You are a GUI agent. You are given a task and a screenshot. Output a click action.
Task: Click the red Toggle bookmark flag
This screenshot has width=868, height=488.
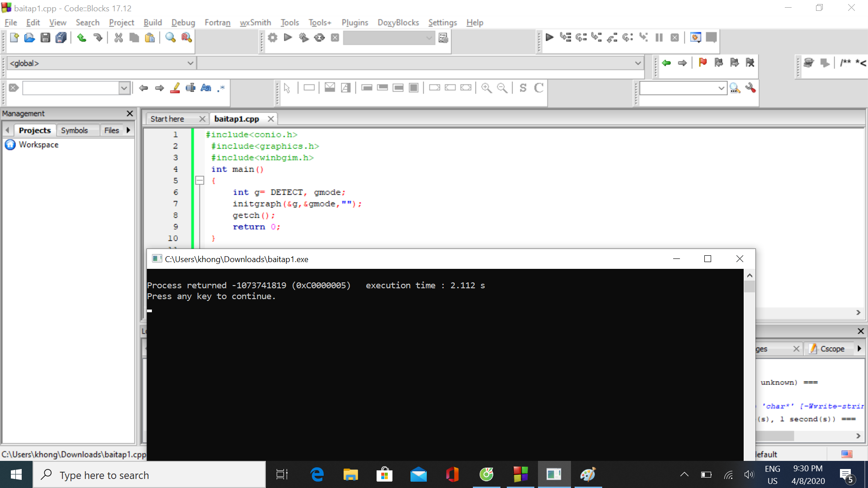click(703, 63)
